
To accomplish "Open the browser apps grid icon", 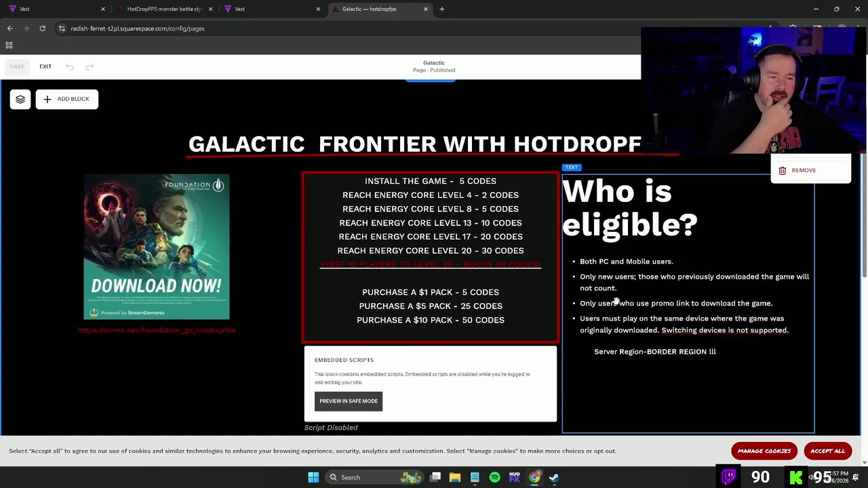I will (9, 45).
